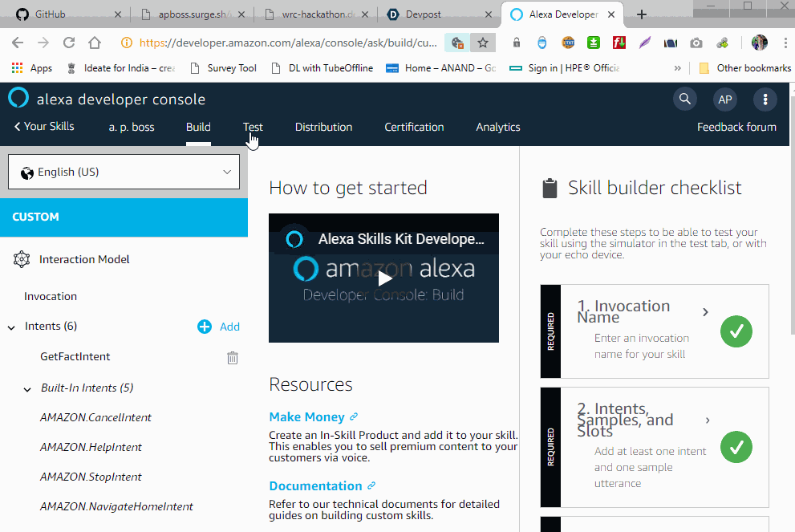Viewport: 795px width, 532px height.
Task: Open the AP user profile avatar
Action: pyautogui.click(x=725, y=99)
